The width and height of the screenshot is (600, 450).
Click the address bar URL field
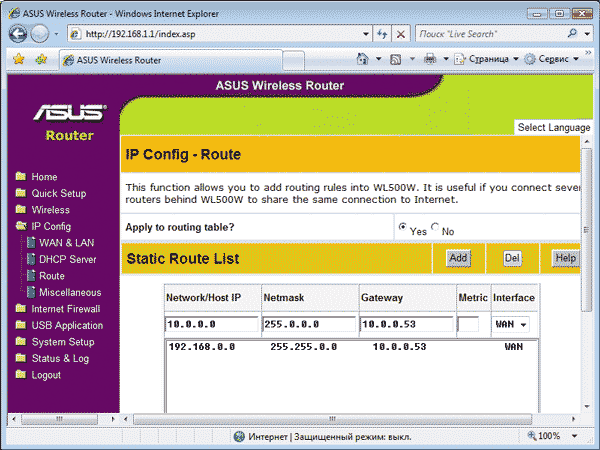(214, 34)
